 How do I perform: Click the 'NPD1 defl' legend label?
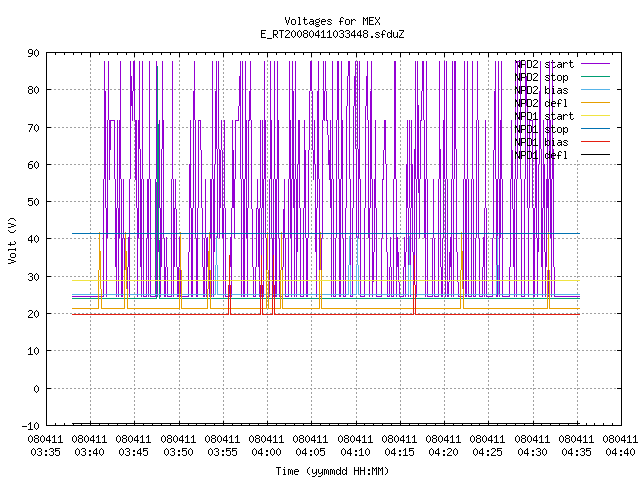pyautogui.click(x=541, y=155)
